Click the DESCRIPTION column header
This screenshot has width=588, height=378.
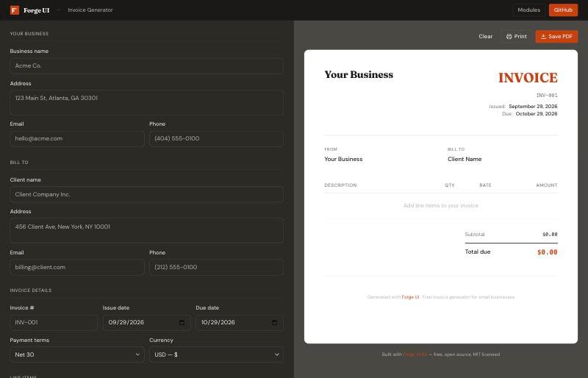point(340,185)
